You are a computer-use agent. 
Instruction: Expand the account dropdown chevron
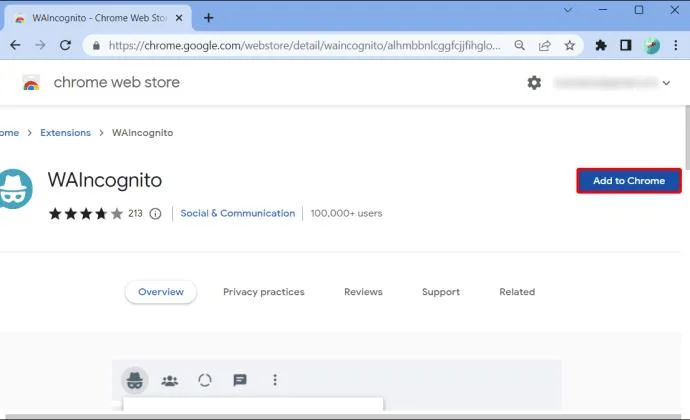(666, 83)
